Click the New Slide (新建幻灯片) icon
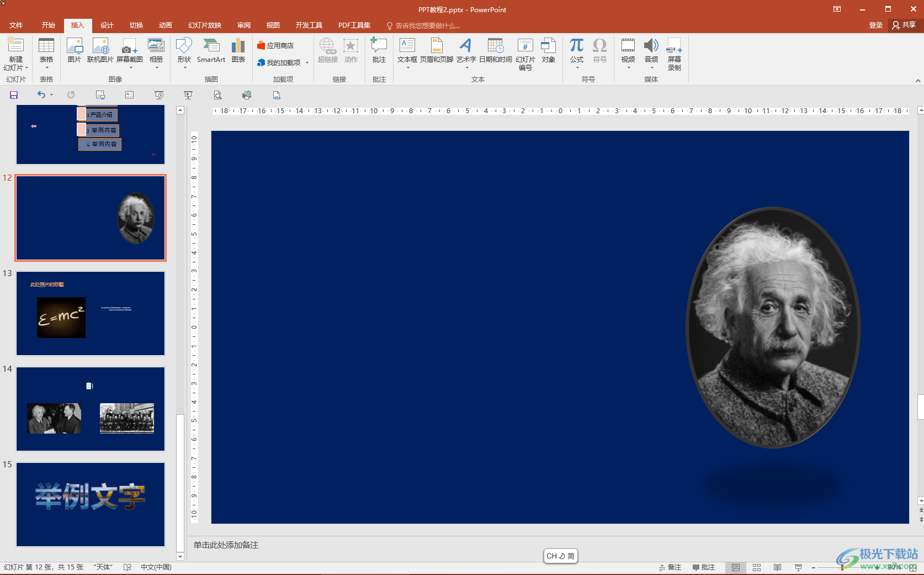The height and width of the screenshot is (575, 924). [15, 45]
